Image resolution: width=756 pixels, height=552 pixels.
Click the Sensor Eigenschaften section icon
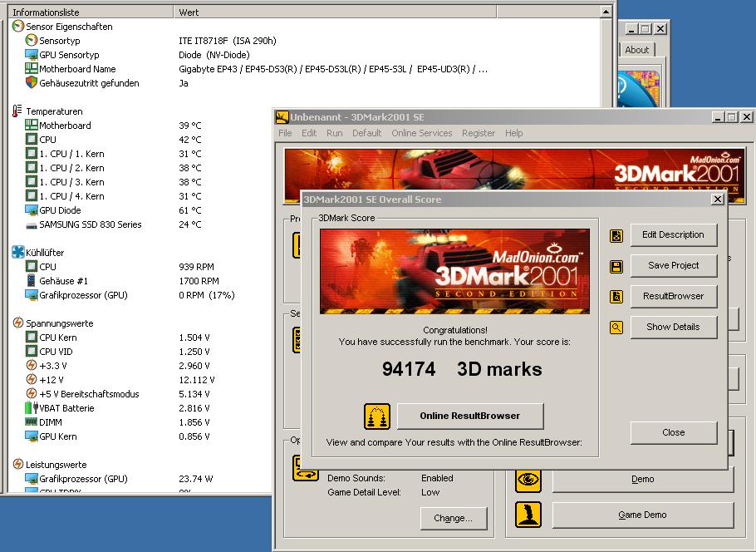pyautogui.click(x=17, y=26)
